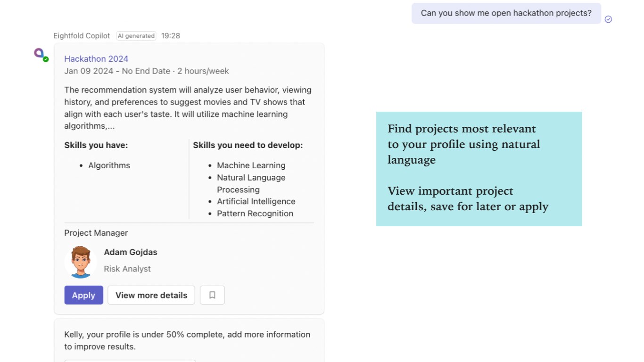Click the green presence status badge
This screenshot has height=362, width=644.
[46, 59]
